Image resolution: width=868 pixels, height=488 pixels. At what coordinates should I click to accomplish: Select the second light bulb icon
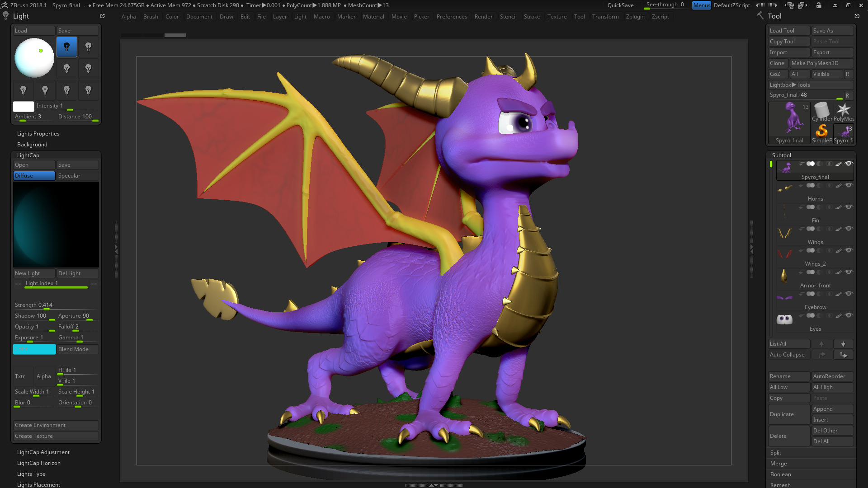tap(89, 47)
